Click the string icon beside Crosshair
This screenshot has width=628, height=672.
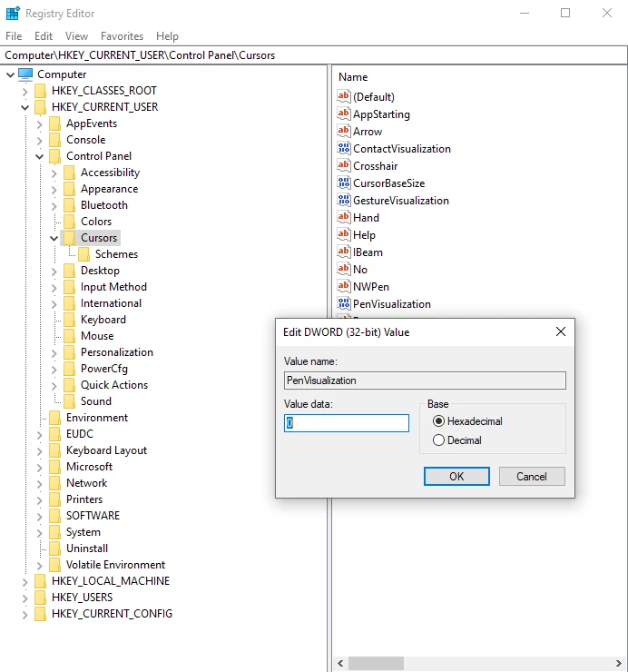point(344,165)
